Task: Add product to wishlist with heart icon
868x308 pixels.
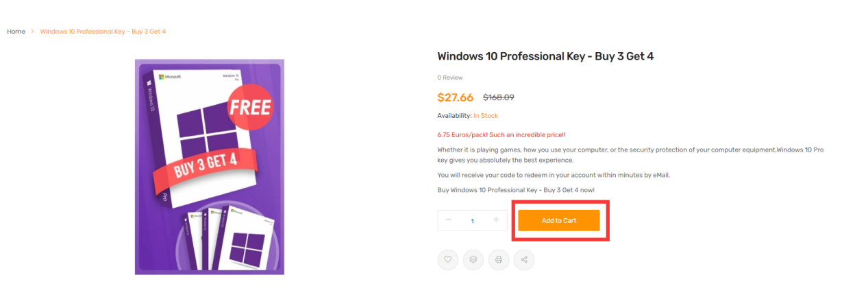Action: [x=448, y=259]
